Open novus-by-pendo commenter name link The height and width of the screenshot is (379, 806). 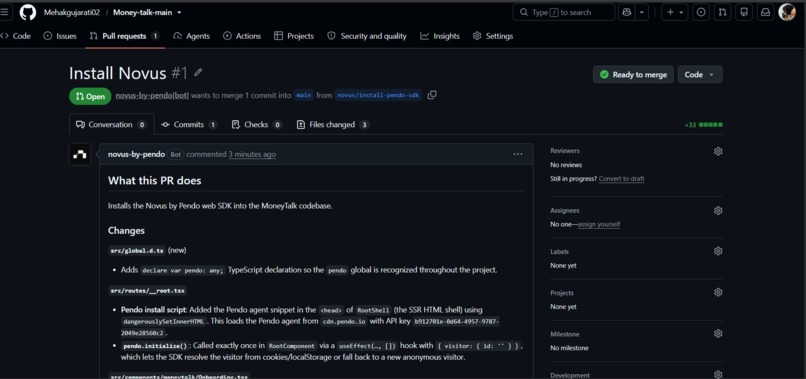click(x=136, y=154)
